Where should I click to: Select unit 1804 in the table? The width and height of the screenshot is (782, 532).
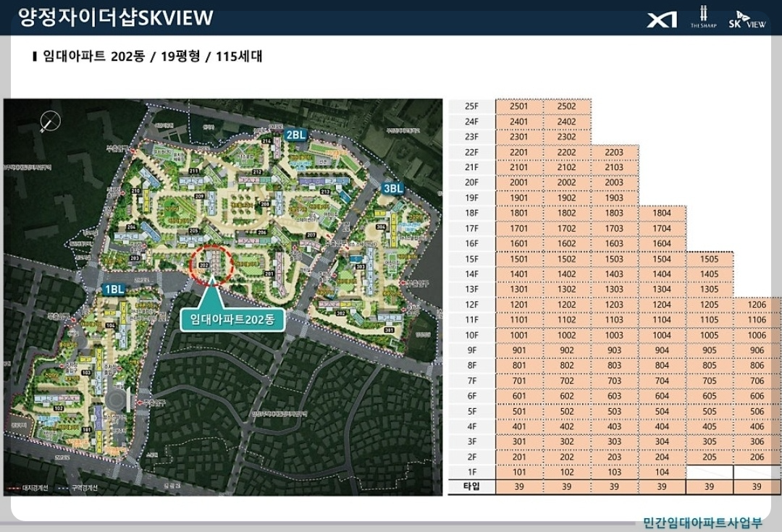(x=663, y=213)
